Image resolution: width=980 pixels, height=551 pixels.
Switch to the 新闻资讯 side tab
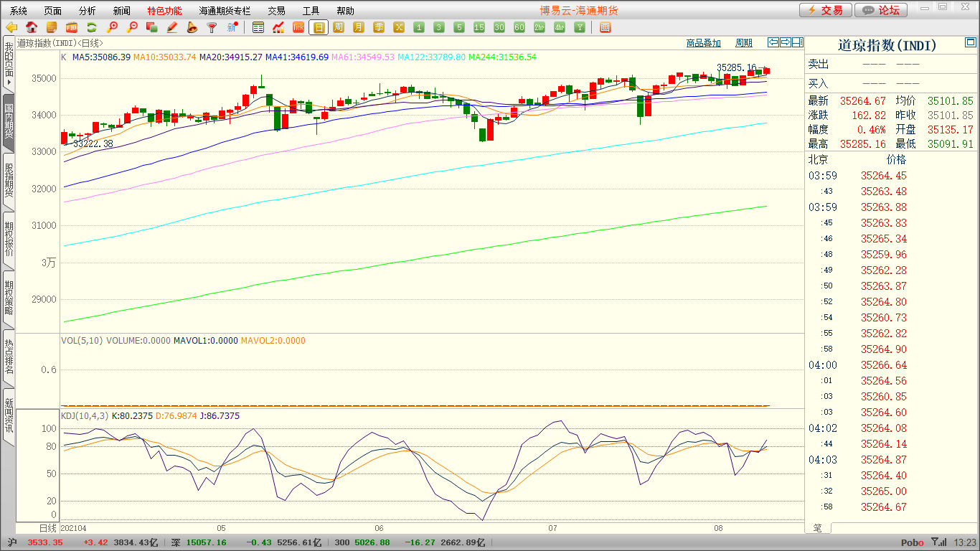tap(9, 416)
